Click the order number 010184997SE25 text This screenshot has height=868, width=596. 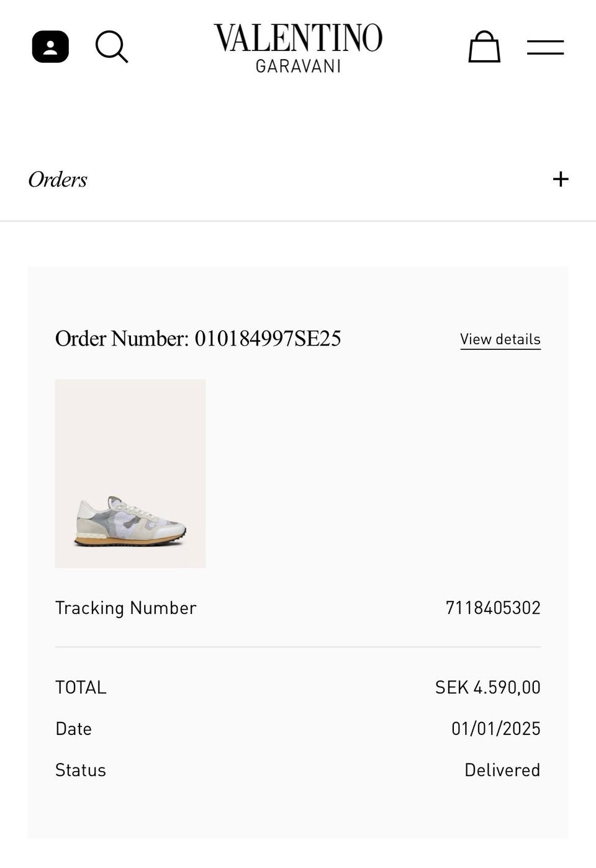268,339
